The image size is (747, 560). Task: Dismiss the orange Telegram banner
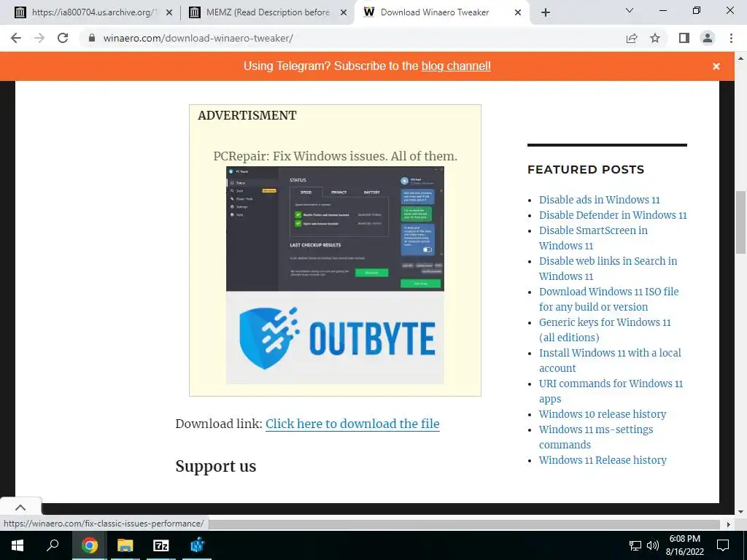point(716,66)
